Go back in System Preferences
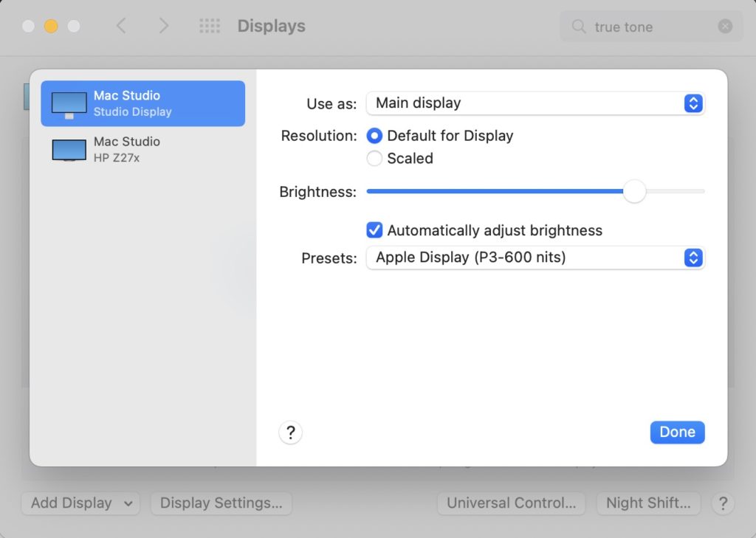 coord(121,26)
